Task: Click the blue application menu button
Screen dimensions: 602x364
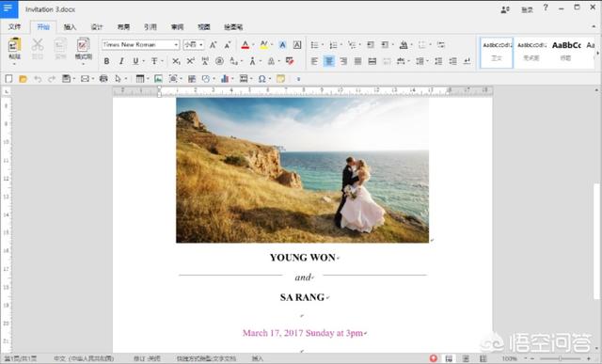Action: (x=8, y=8)
